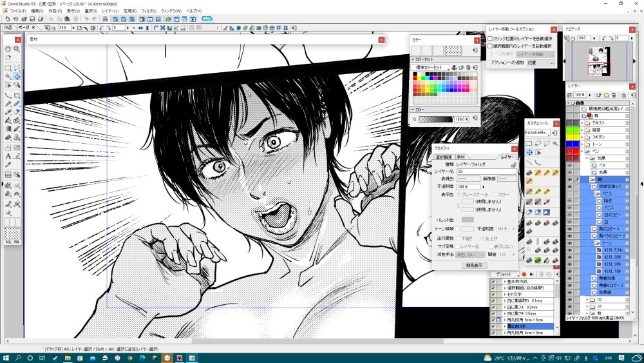Viewport: 644px width, 363px height.
Task: Click the New page icon in main toolbar
Action: coord(8,19)
